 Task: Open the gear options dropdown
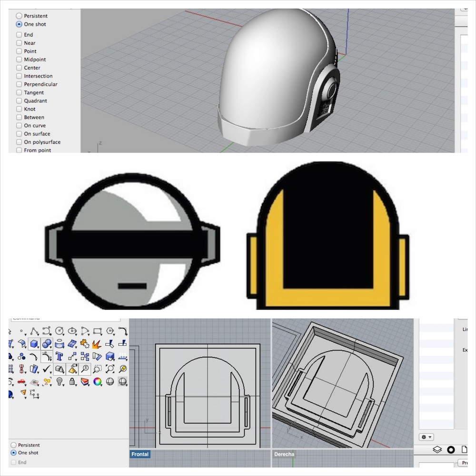pyautogui.click(x=426, y=437)
